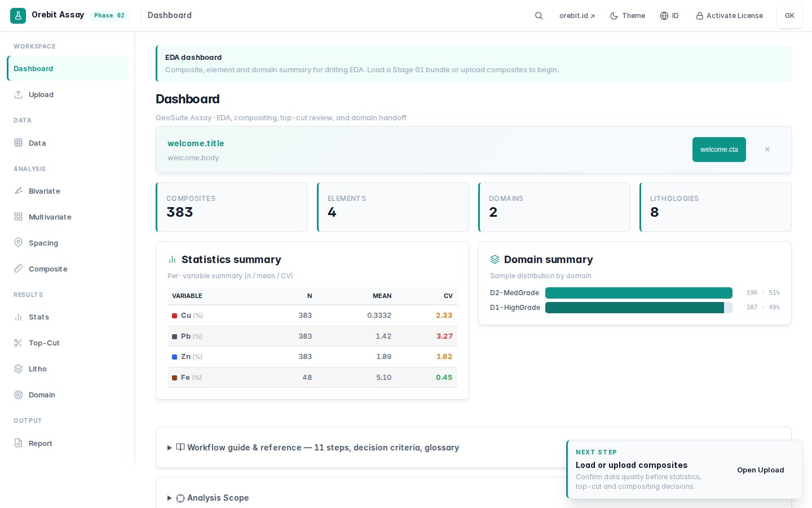Viewport: 812px width, 508px height.
Task: Click the Domains 2 stat card
Action: click(x=554, y=207)
